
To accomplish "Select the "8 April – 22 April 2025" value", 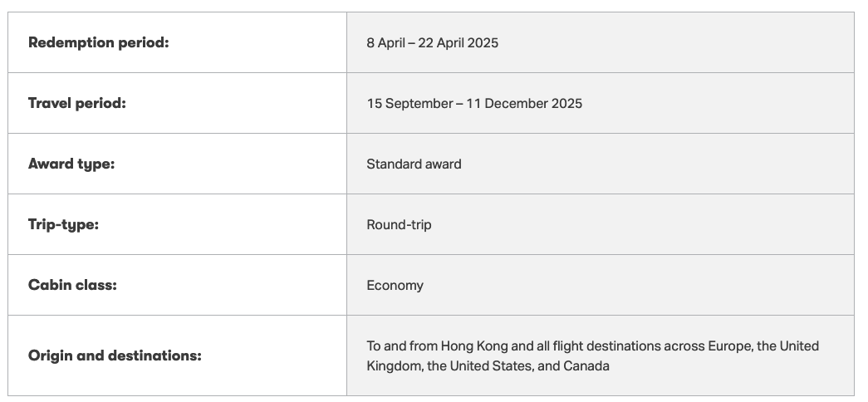I will click(432, 43).
